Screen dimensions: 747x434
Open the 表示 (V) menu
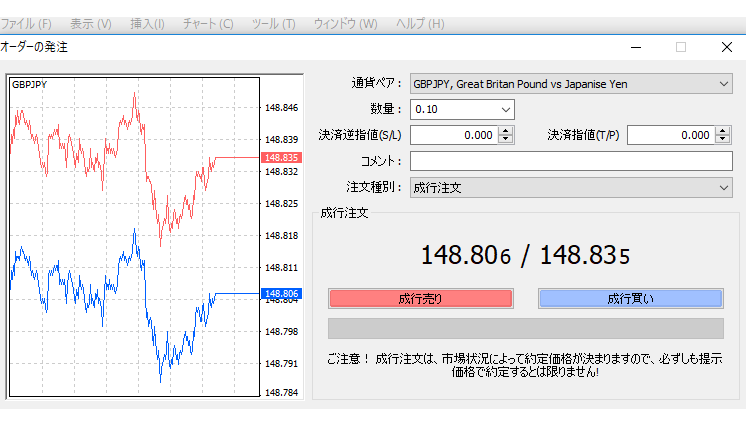click(91, 23)
